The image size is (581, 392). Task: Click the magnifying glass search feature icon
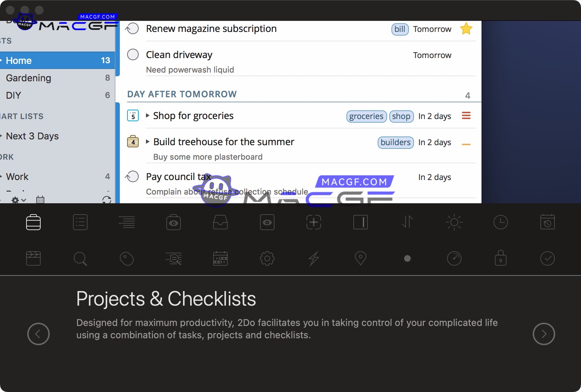(80, 259)
